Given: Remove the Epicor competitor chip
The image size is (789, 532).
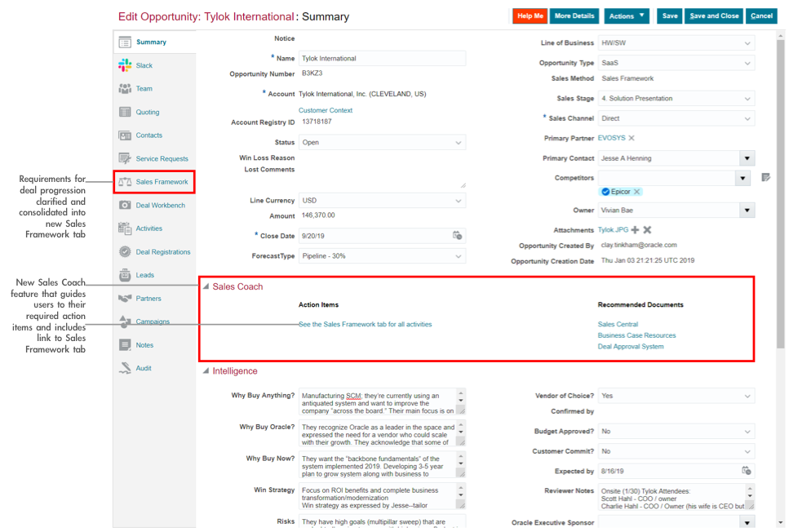Looking at the screenshot, I should (x=637, y=192).
